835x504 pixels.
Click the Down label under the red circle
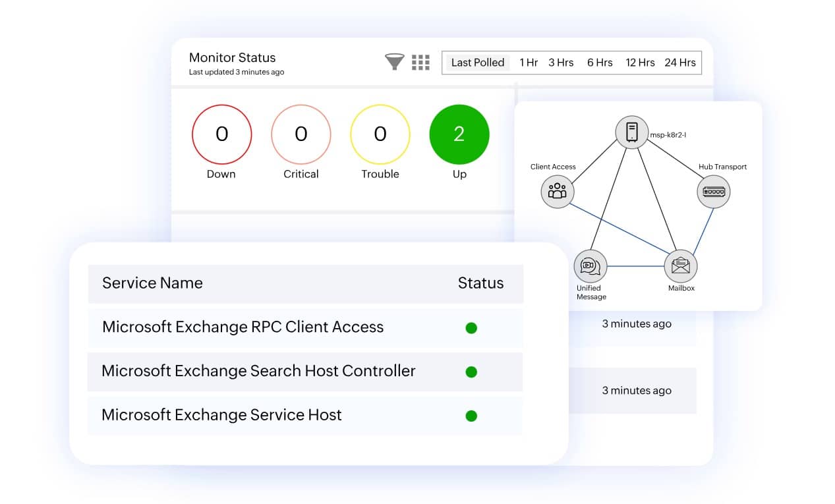point(221,174)
